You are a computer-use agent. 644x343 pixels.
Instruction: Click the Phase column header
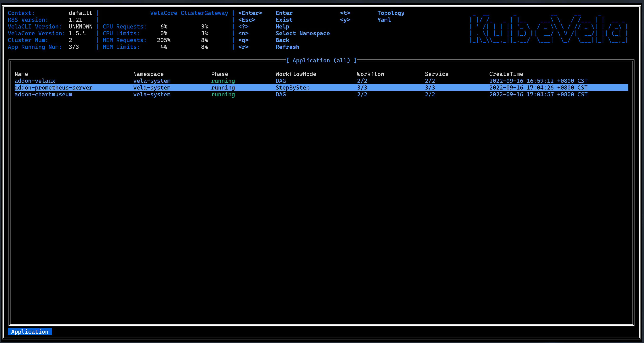(220, 74)
